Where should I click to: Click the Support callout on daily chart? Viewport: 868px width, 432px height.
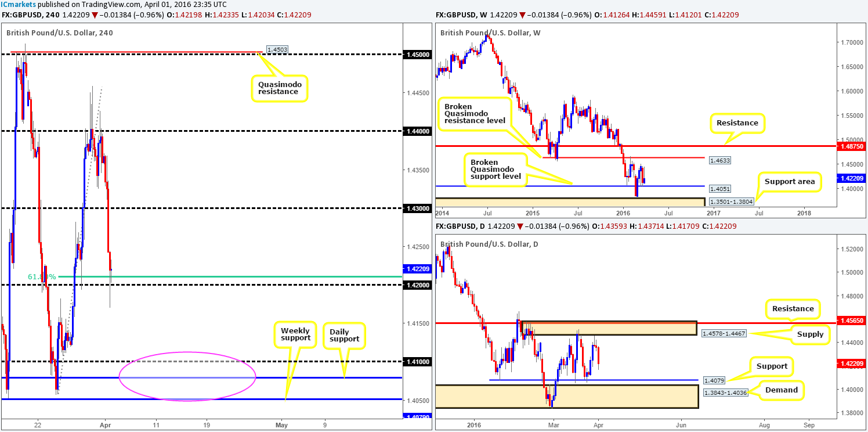(x=772, y=366)
